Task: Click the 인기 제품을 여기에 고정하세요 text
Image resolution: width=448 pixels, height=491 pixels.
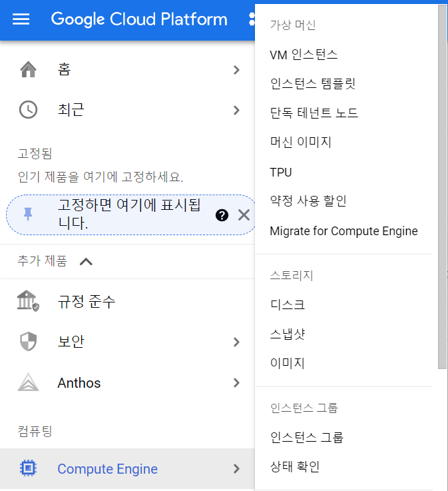Action: pyautogui.click(x=101, y=177)
